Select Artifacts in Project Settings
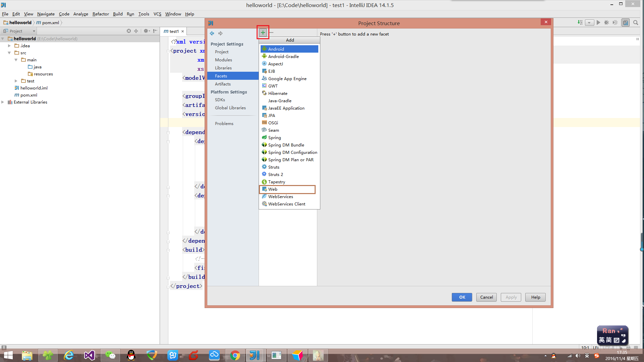 pyautogui.click(x=233, y=84)
